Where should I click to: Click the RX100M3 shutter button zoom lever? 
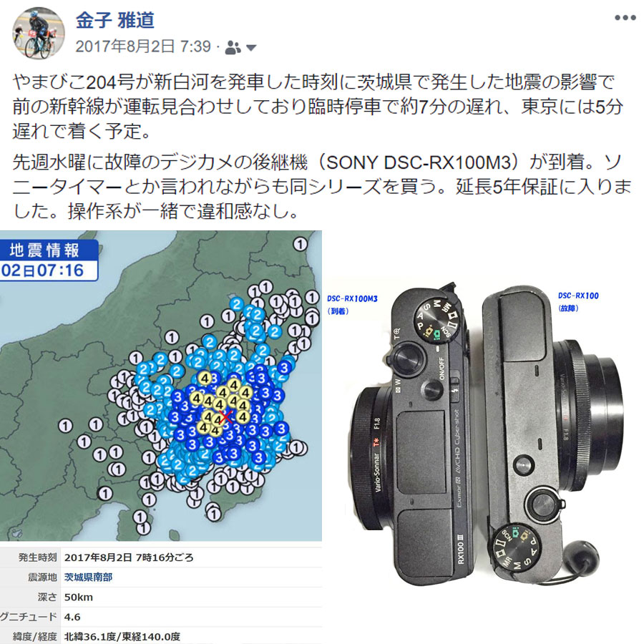coord(406,358)
